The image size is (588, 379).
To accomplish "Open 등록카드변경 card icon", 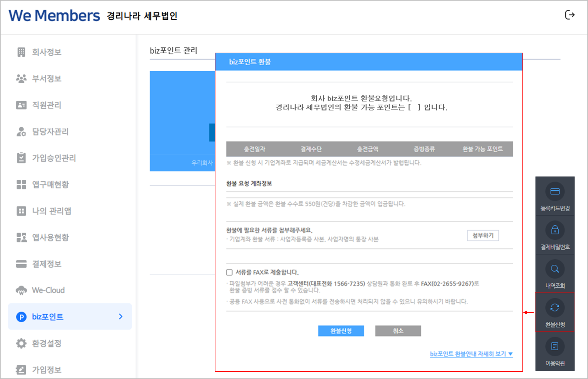I will 555,192.
